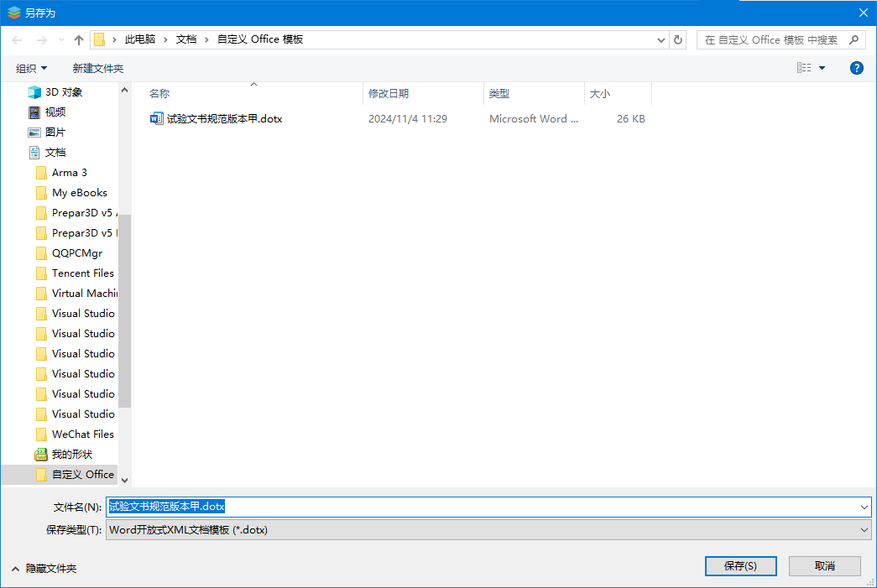
Task: Click the navigation pane scrollbar thumb
Action: (x=125, y=311)
